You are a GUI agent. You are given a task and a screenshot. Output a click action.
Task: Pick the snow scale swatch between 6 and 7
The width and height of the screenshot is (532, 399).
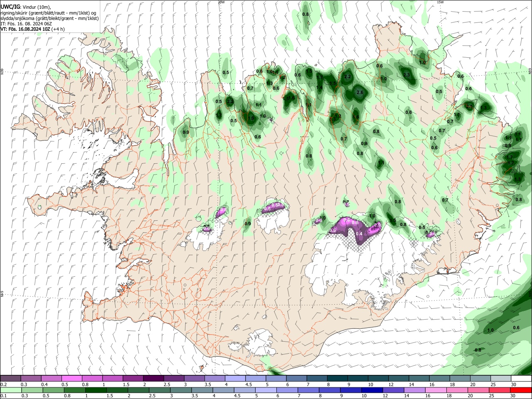tap(296, 378)
